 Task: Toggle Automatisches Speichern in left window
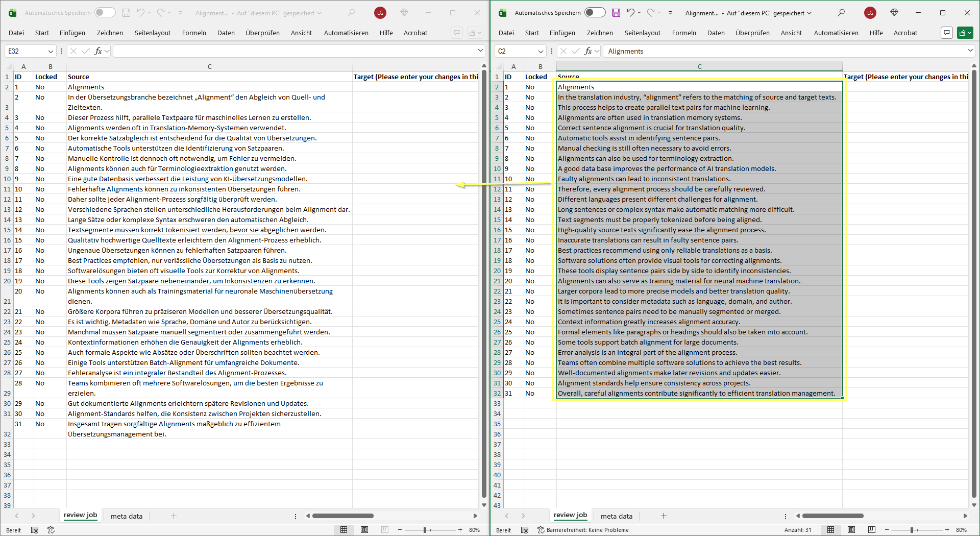(x=105, y=13)
